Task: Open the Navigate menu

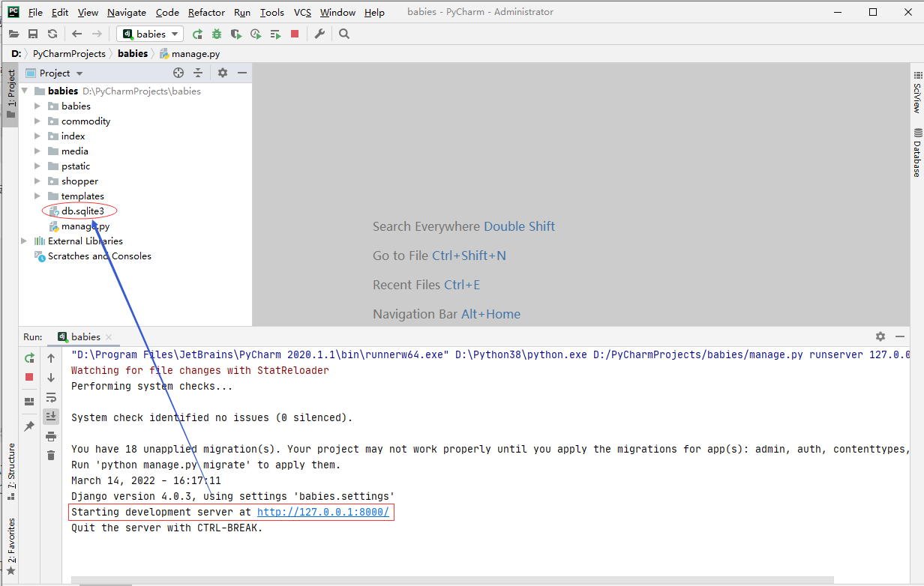Action: [127, 12]
